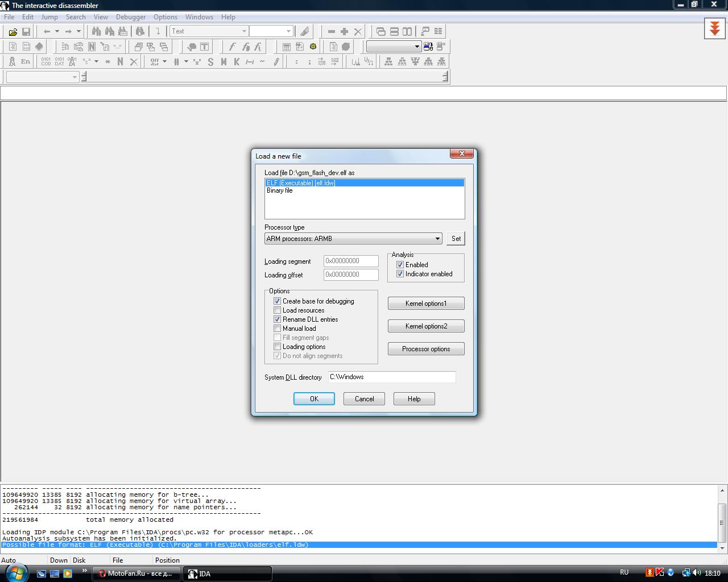The image size is (728, 582).
Task: Open the Search menu
Action: click(x=76, y=17)
